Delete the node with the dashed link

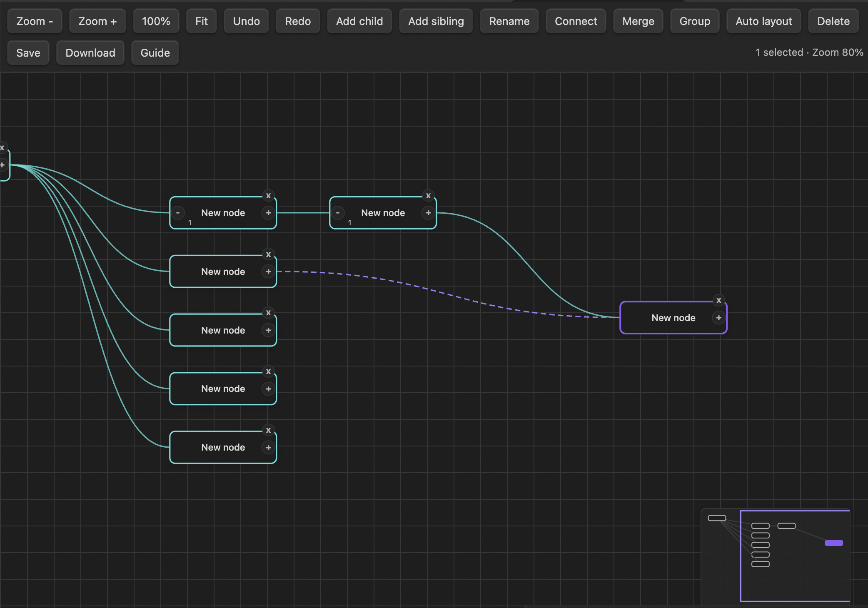[x=268, y=254]
